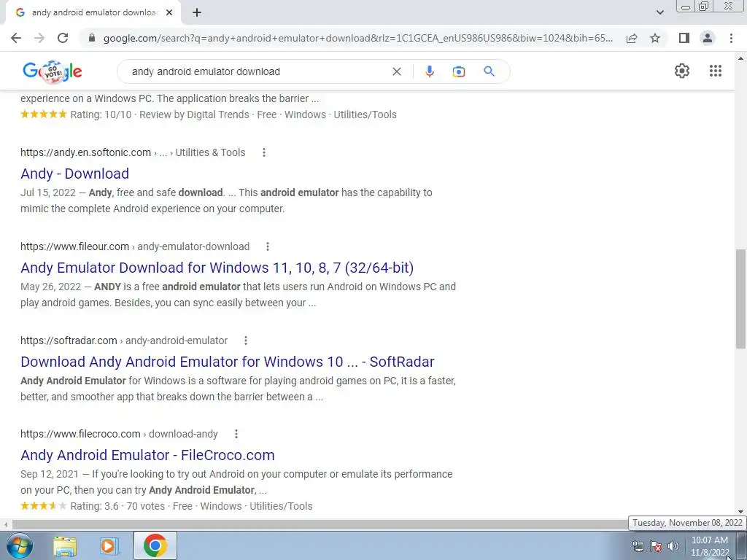Screen dimensions: 747x560
Task: Open more options for softonic result
Action: [264, 152]
